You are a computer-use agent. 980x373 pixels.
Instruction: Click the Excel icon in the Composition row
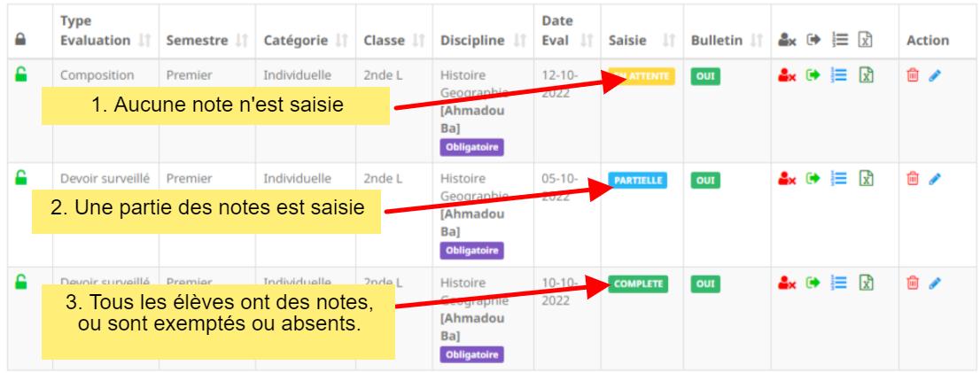click(x=867, y=76)
